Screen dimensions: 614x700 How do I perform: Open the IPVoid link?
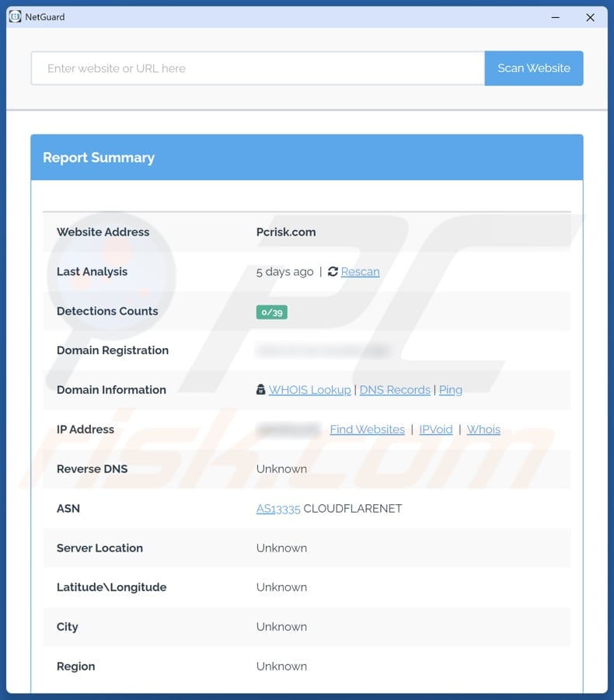[435, 430]
